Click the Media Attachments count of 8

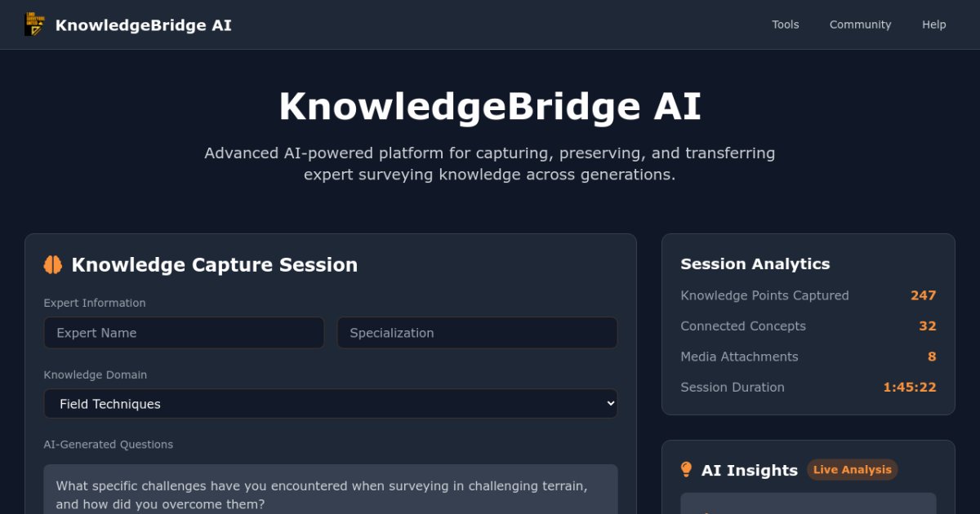click(x=932, y=357)
